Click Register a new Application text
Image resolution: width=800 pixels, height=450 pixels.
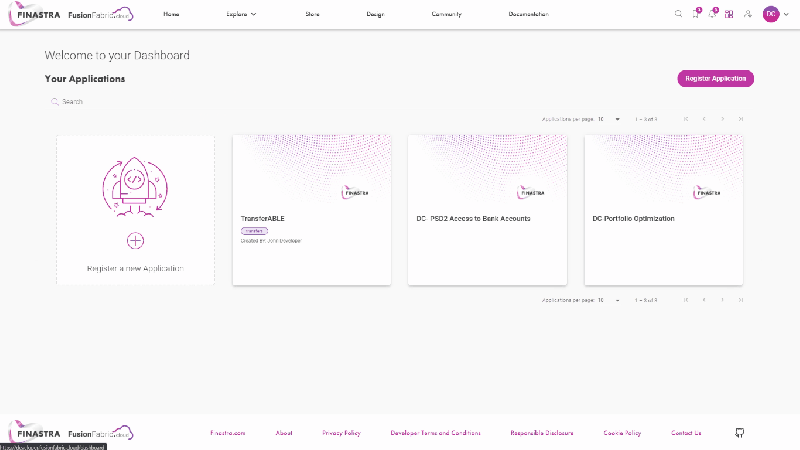135,268
